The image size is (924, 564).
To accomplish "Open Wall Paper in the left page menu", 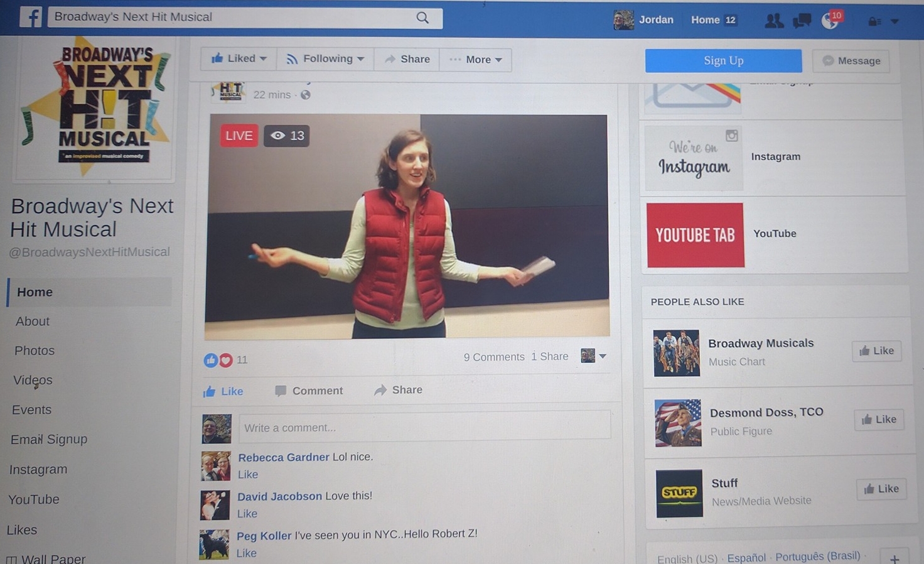I will (45, 558).
